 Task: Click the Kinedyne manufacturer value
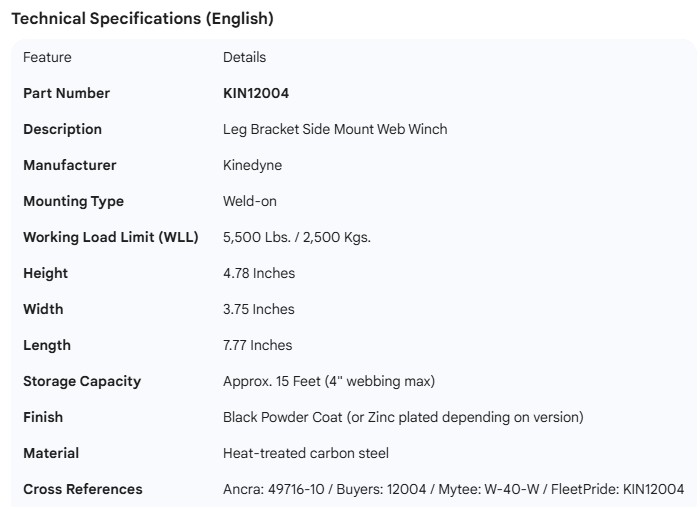[x=251, y=165]
